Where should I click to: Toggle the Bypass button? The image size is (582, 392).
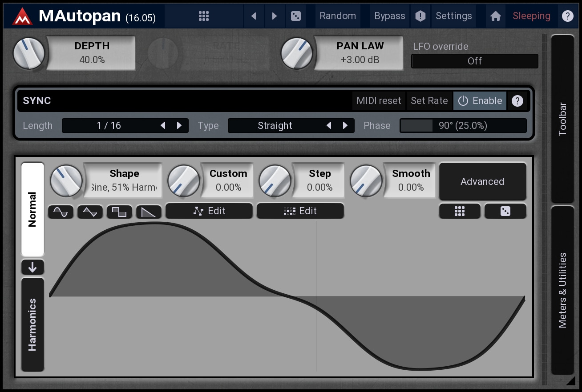point(390,16)
